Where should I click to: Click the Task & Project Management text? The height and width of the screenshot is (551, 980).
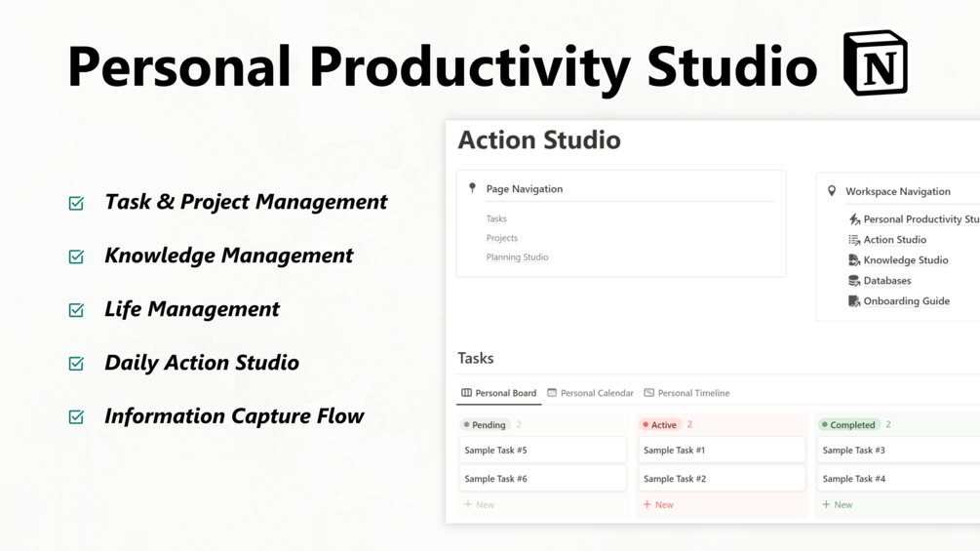(246, 203)
